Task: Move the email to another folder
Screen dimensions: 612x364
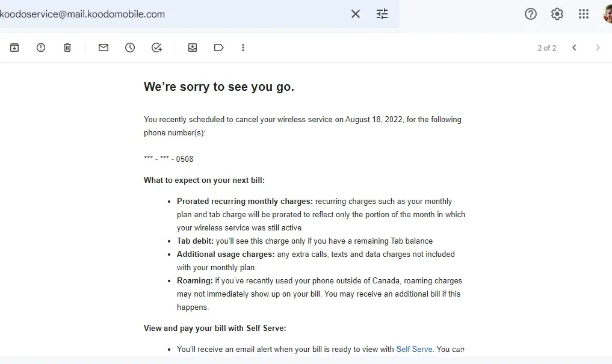Action: click(193, 48)
